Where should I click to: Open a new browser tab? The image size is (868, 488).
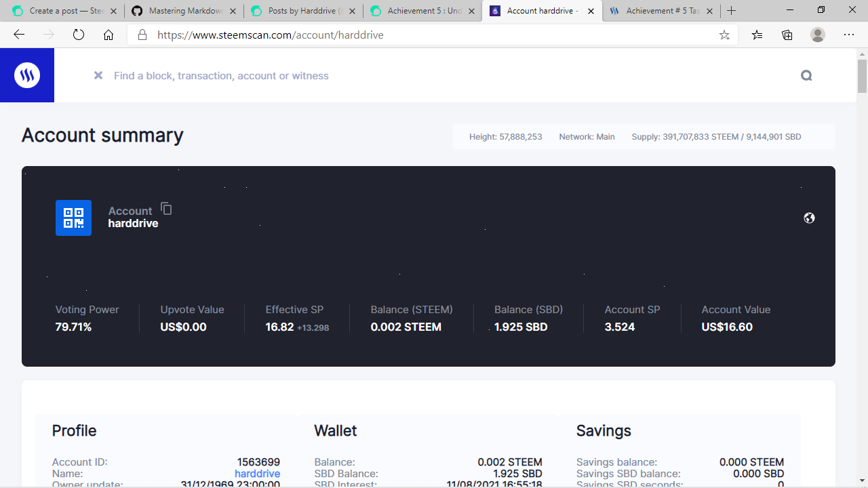tap(731, 11)
